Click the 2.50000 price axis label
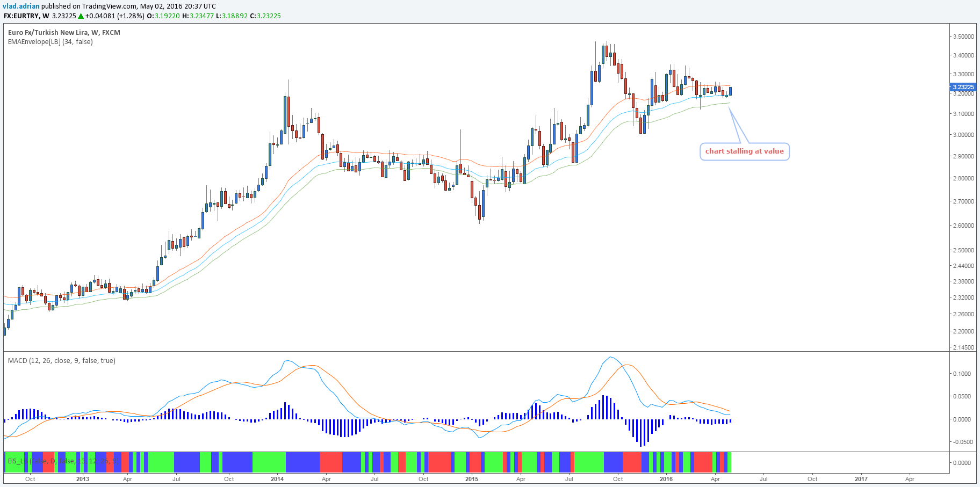 [x=963, y=250]
